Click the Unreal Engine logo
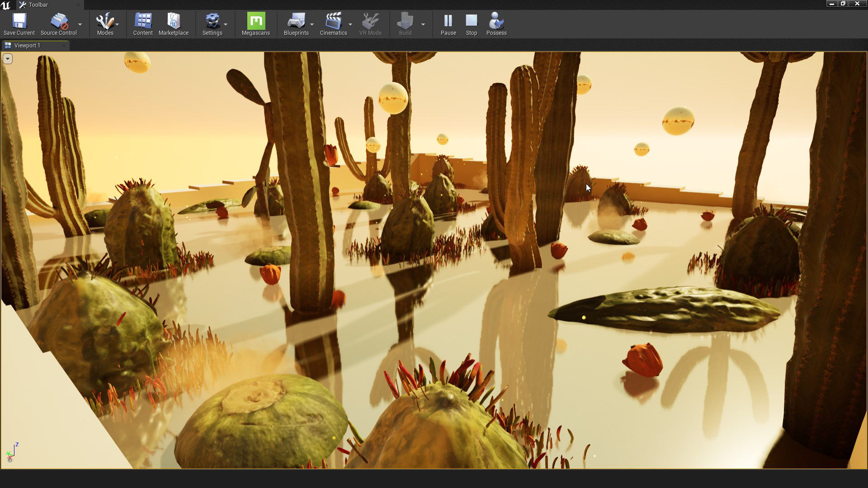 click(6, 5)
